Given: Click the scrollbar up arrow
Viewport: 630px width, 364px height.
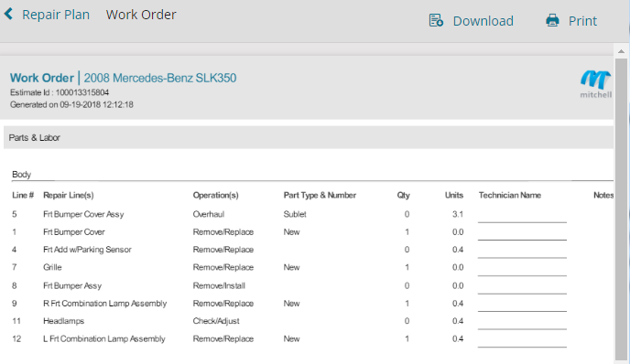Looking at the screenshot, I should [621, 51].
